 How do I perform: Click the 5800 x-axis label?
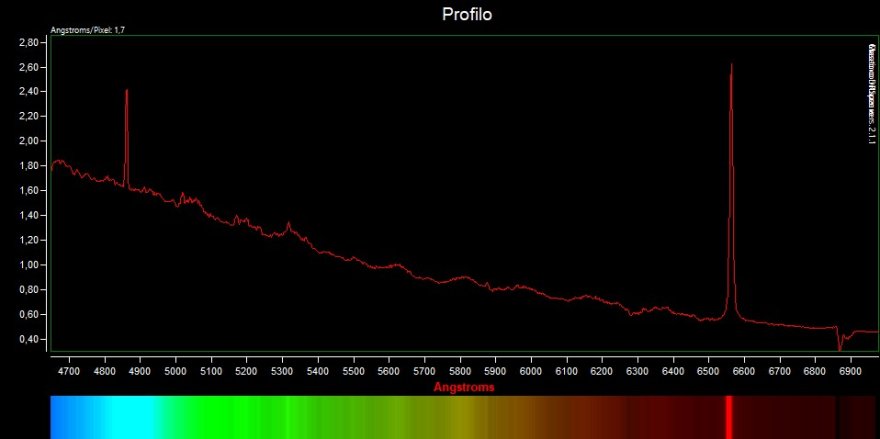pyautogui.click(x=460, y=371)
